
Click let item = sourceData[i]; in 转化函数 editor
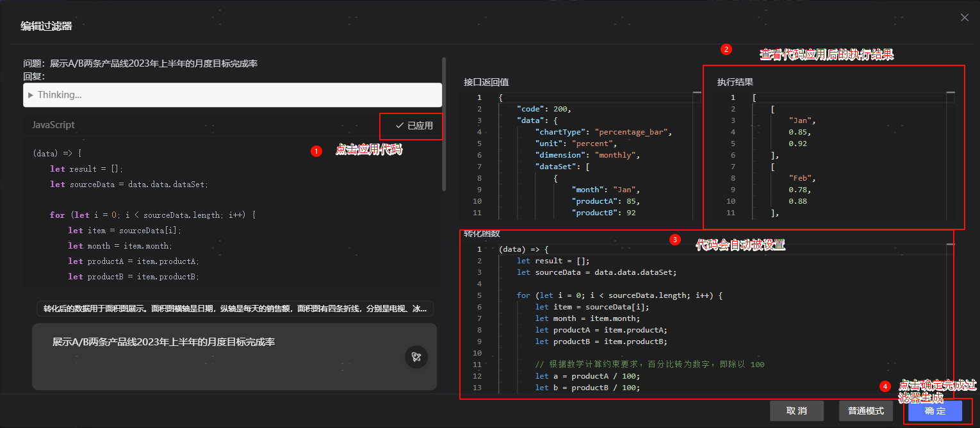(x=591, y=307)
